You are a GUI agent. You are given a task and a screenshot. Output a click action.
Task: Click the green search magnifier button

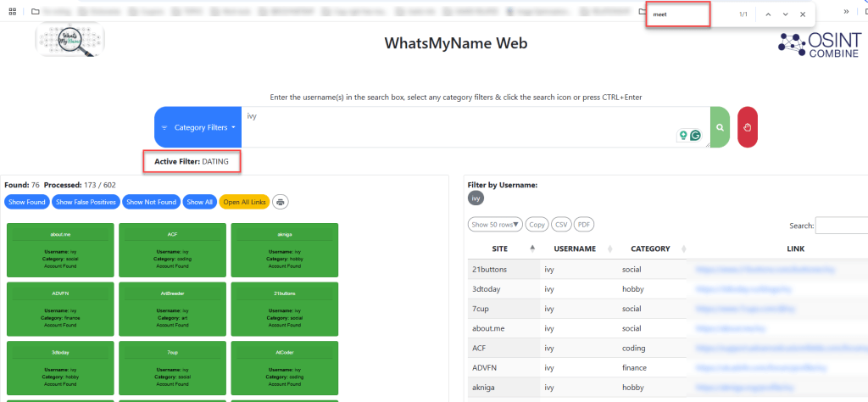click(720, 127)
